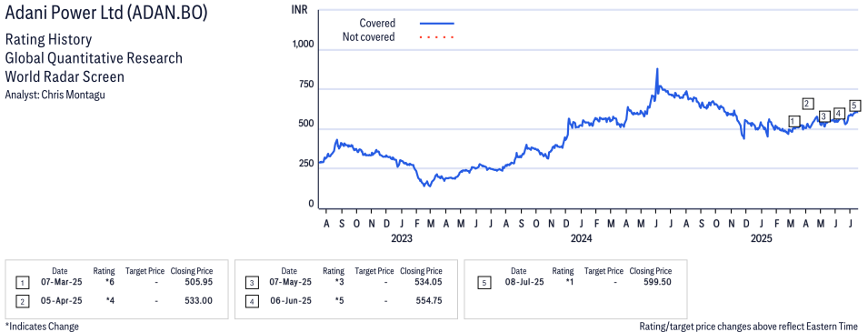868x332 pixels.
Task: Click the blue Covered legend line
Action: tap(437, 24)
